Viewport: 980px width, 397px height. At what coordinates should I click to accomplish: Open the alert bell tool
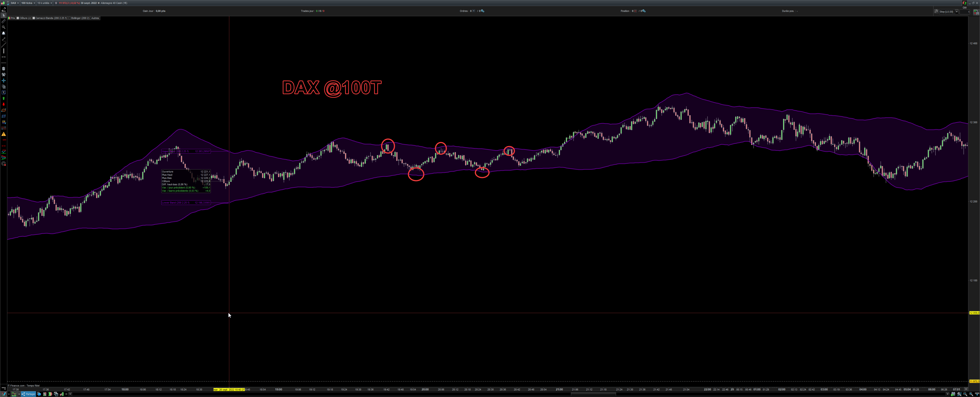[3, 33]
